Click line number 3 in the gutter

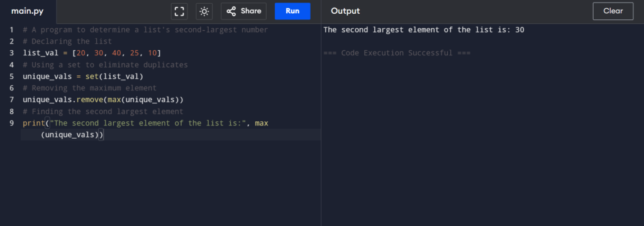click(11, 53)
